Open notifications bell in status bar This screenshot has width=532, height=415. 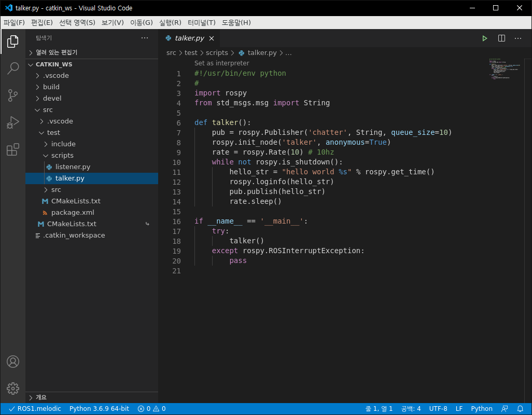(x=520, y=409)
